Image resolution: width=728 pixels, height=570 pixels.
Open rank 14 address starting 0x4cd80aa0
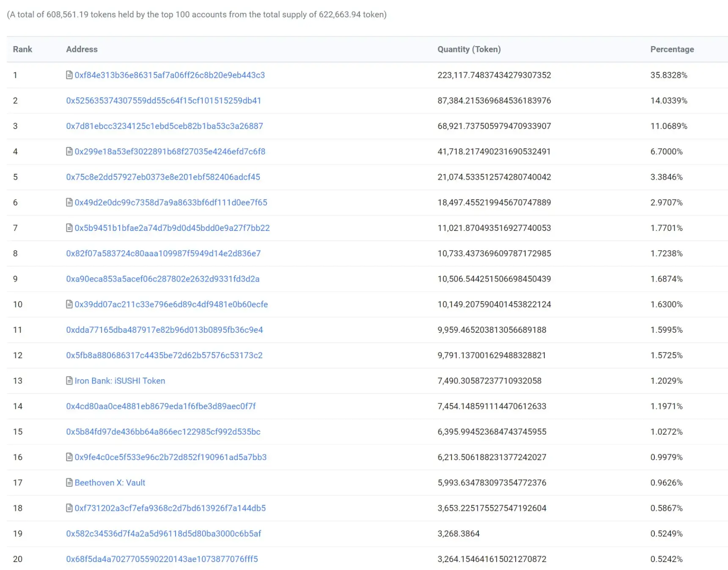[161, 406]
